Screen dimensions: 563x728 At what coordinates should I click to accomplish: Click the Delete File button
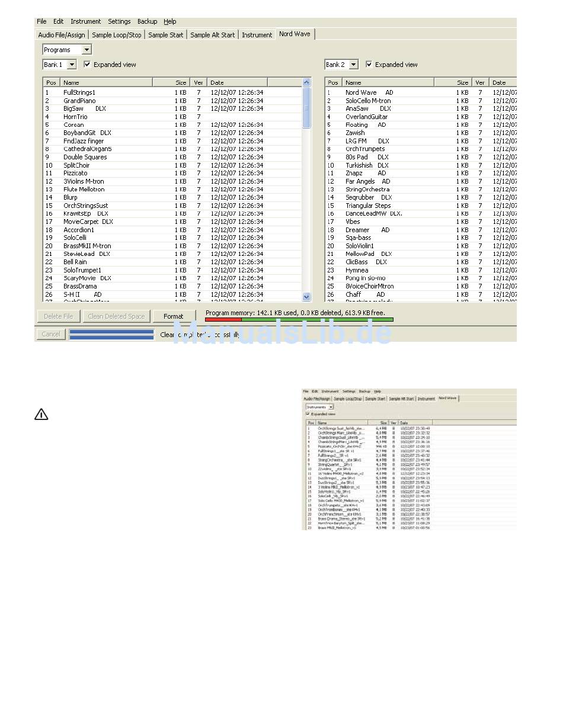59,316
